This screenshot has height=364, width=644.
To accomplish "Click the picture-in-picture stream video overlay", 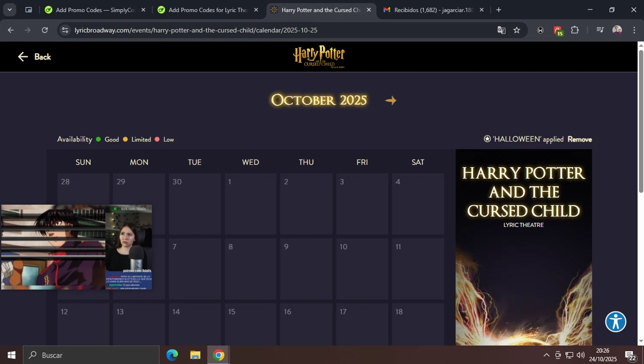I will [x=76, y=247].
